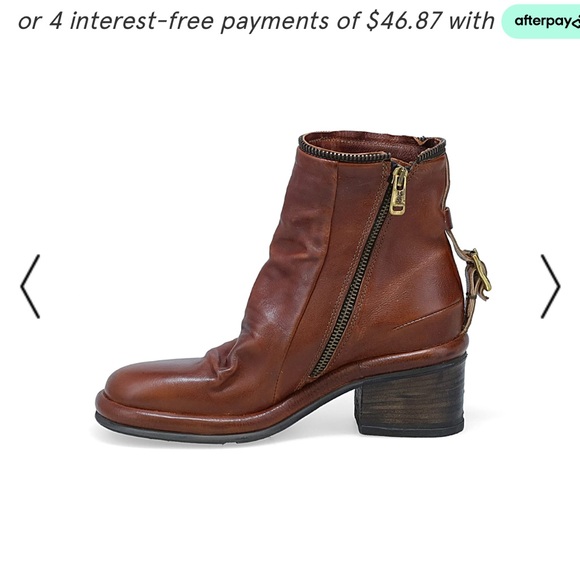Screen dimensions: 580x580
Task: Select the $46.87 payment amount
Action: (x=404, y=20)
